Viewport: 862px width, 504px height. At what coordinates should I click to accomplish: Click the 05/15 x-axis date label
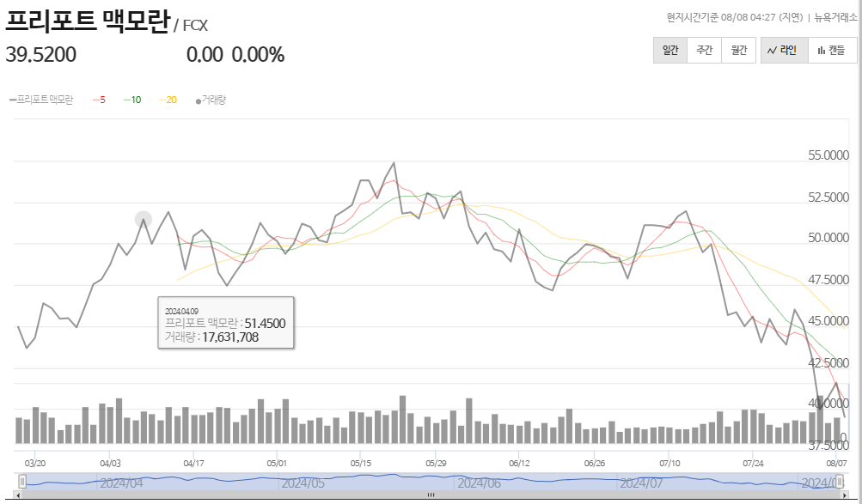point(361,464)
